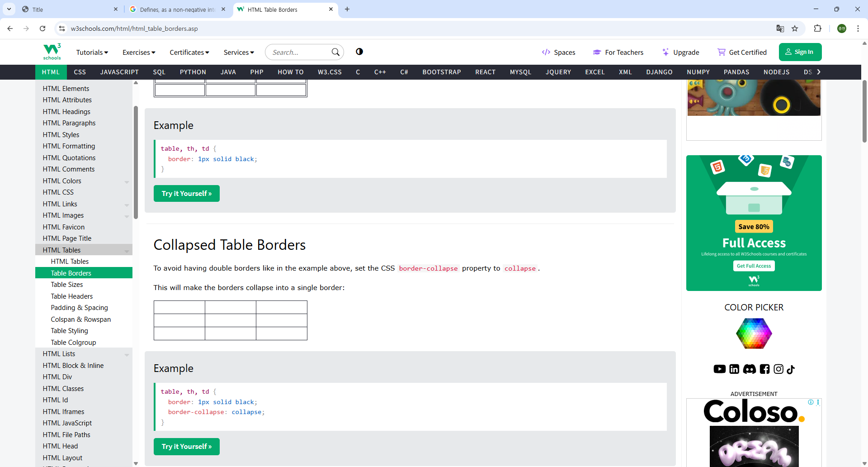
Task: Click the sidebar scroll-down arrow
Action: [x=136, y=463]
